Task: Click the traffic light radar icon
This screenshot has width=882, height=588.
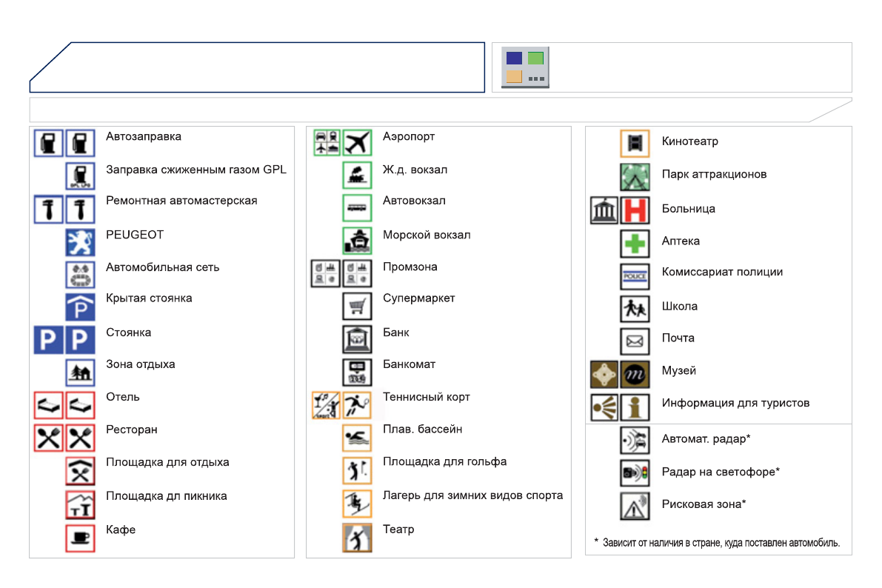Action: pyautogui.click(x=635, y=472)
